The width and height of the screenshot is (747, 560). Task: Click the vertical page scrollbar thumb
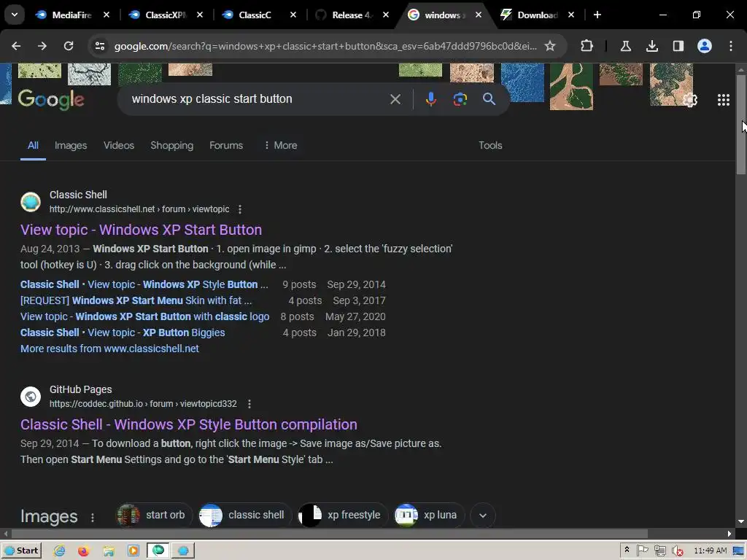coord(741,124)
